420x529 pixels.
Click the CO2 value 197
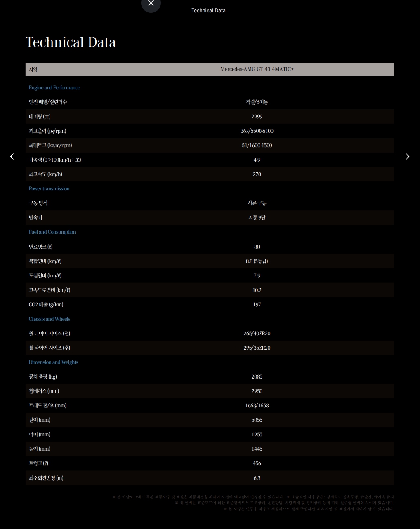point(257,305)
